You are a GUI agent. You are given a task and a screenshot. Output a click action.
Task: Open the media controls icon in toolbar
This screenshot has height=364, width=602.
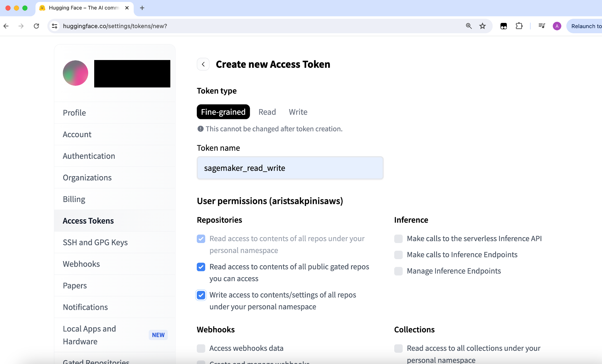point(542,26)
